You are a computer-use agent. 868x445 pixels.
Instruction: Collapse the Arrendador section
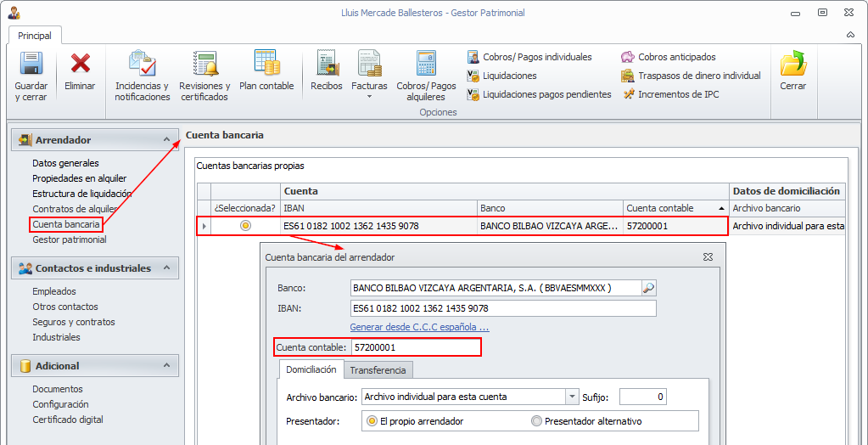[x=166, y=140]
